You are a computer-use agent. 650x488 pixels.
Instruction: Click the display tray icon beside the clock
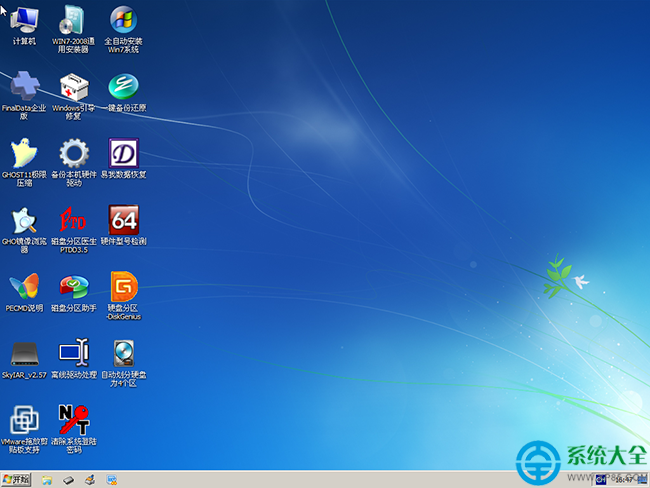(x=642, y=480)
